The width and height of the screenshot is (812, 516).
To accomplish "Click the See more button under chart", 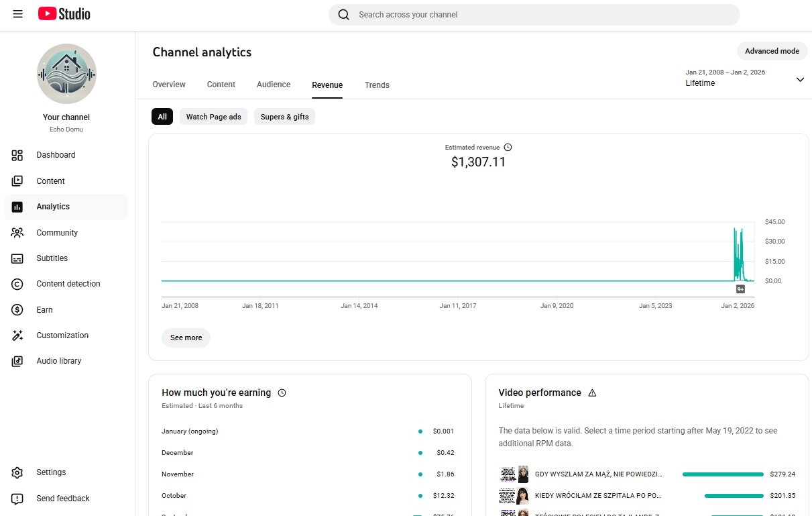I will coord(186,338).
